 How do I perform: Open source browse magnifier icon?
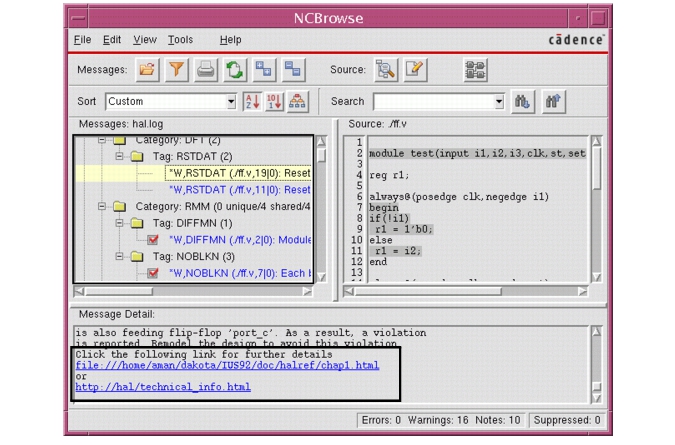pyautogui.click(x=385, y=69)
